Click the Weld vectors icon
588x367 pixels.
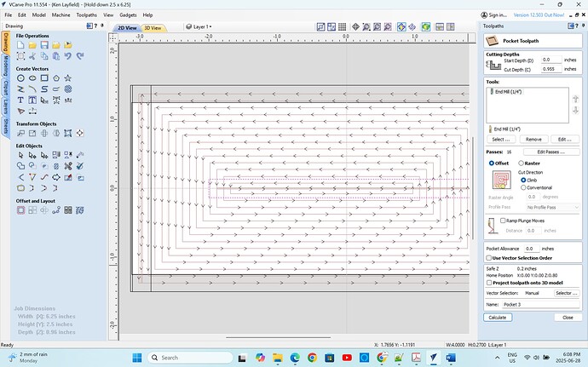[20, 166]
